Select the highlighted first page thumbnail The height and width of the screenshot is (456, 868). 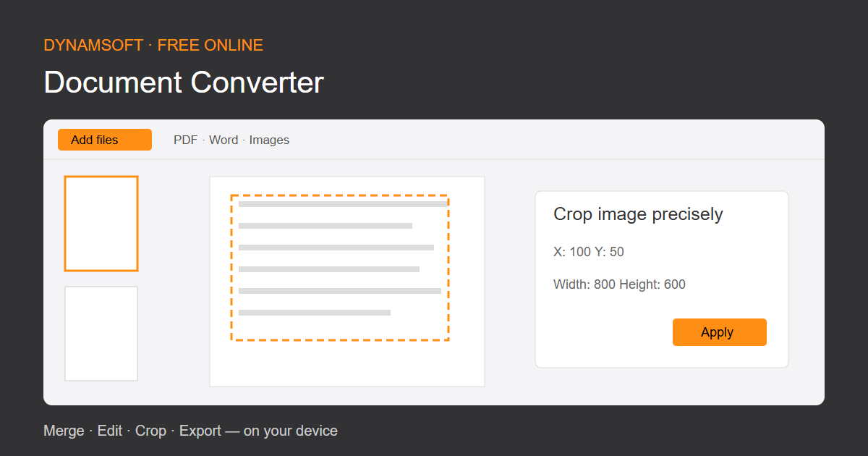(101, 224)
